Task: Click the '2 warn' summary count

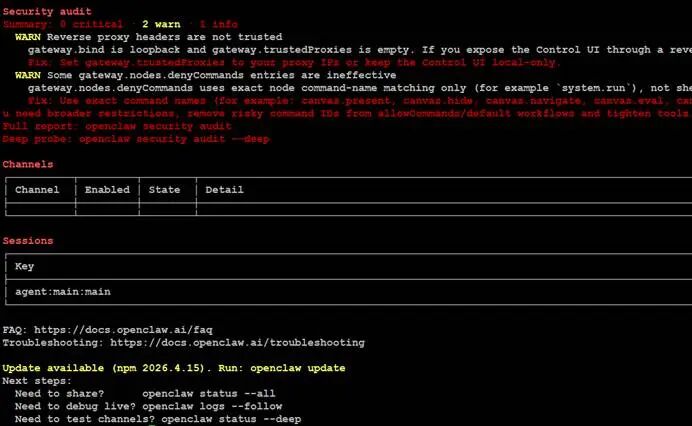Action: (x=161, y=24)
